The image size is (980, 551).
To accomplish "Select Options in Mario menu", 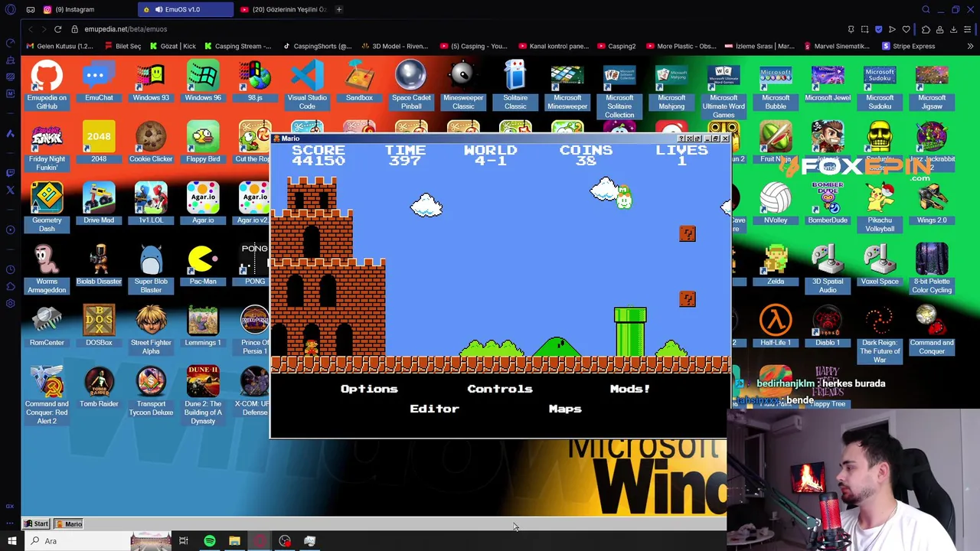I will click(369, 389).
